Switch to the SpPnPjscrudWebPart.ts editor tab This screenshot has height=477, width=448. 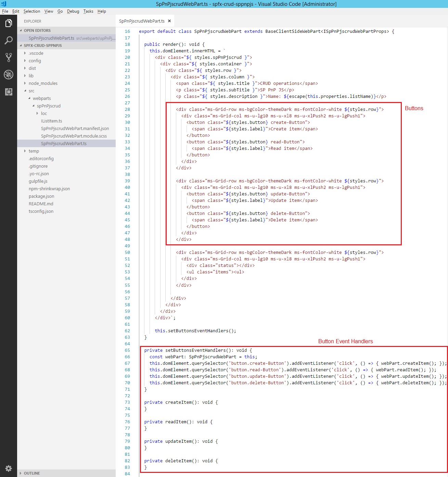(142, 21)
